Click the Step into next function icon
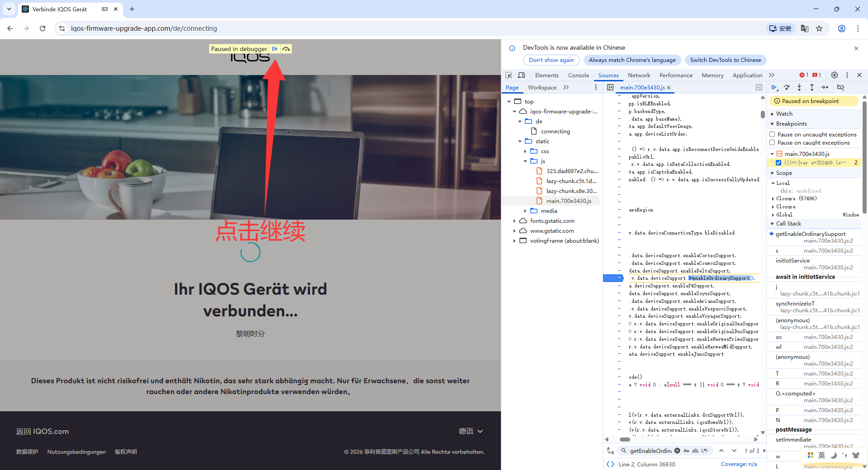Viewport: 868px width, 470px height. (x=799, y=87)
